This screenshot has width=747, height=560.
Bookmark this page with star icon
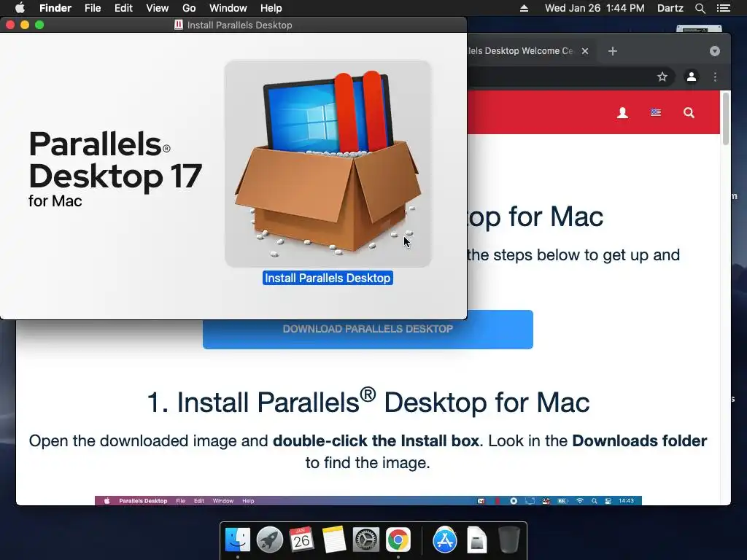tap(662, 77)
